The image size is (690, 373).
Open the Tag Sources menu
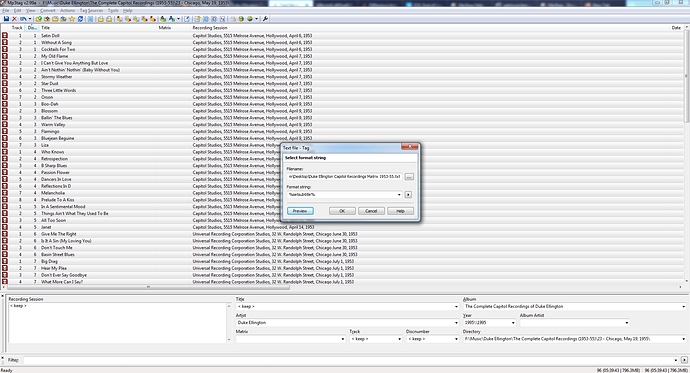[91, 11]
